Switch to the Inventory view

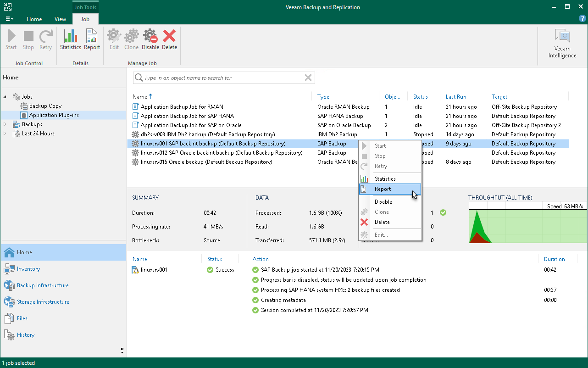28,268
